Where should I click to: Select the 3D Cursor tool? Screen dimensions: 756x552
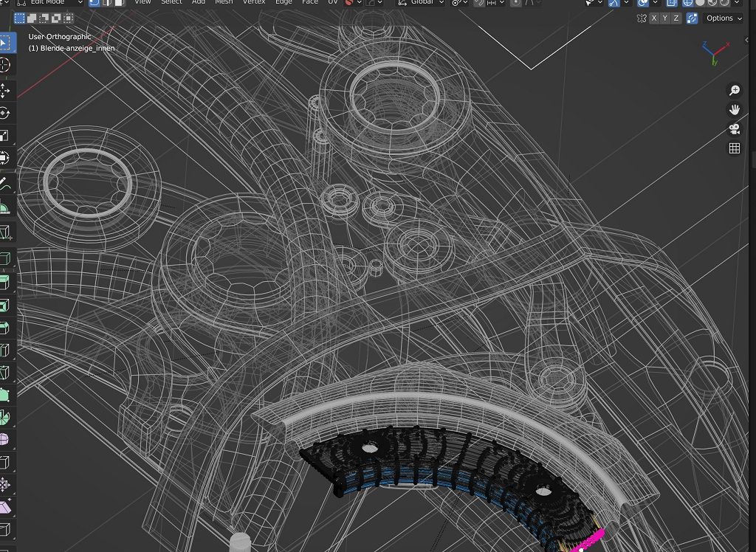tap(4, 65)
